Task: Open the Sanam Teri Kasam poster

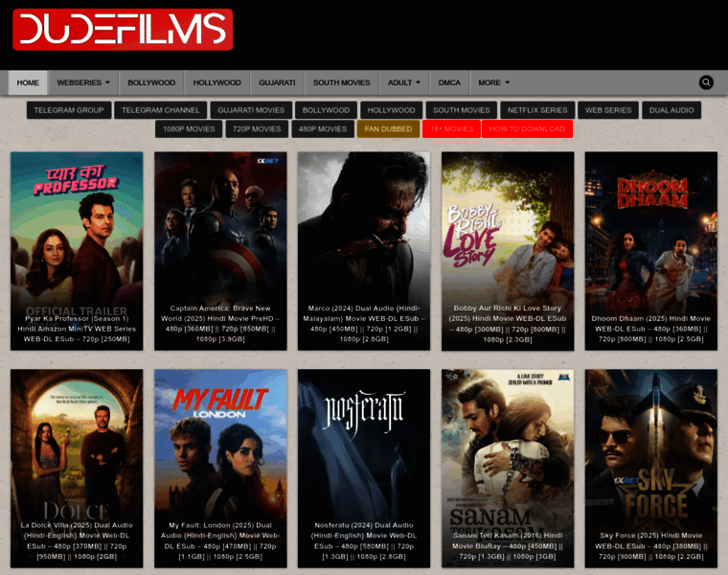Action: (x=508, y=469)
